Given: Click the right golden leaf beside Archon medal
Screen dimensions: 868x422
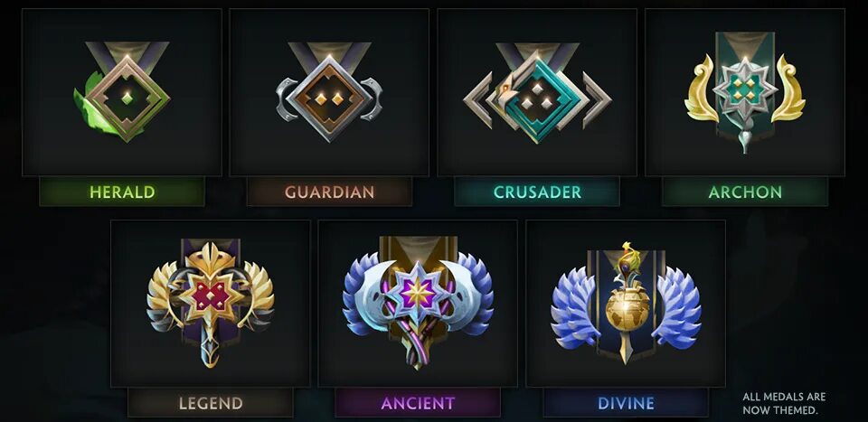Looking at the screenshot, I should 788,88.
